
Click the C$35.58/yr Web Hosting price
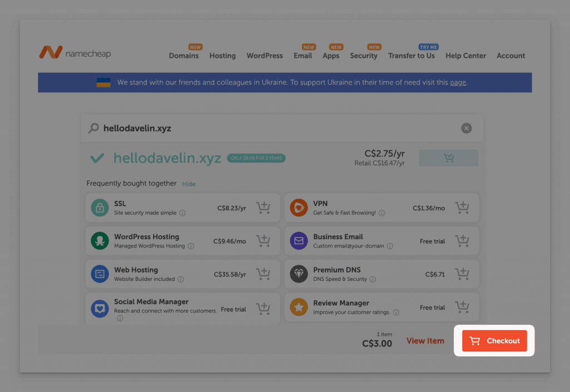[x=230, y=275]
